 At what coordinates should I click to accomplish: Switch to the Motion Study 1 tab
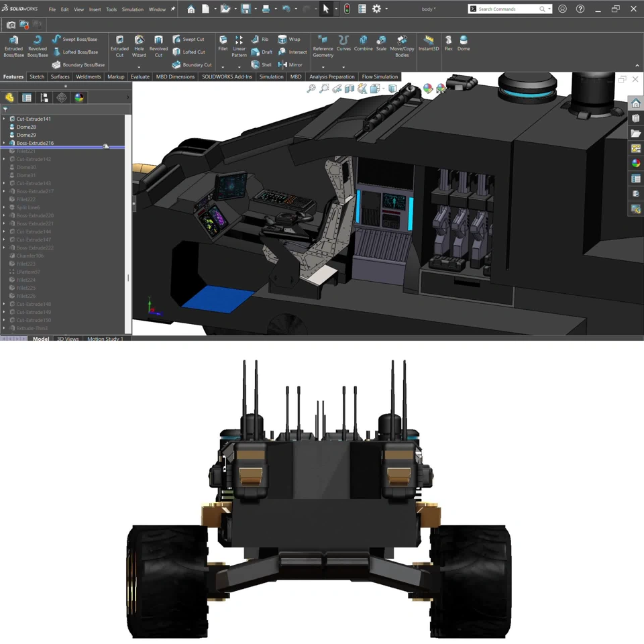point(105,338)
